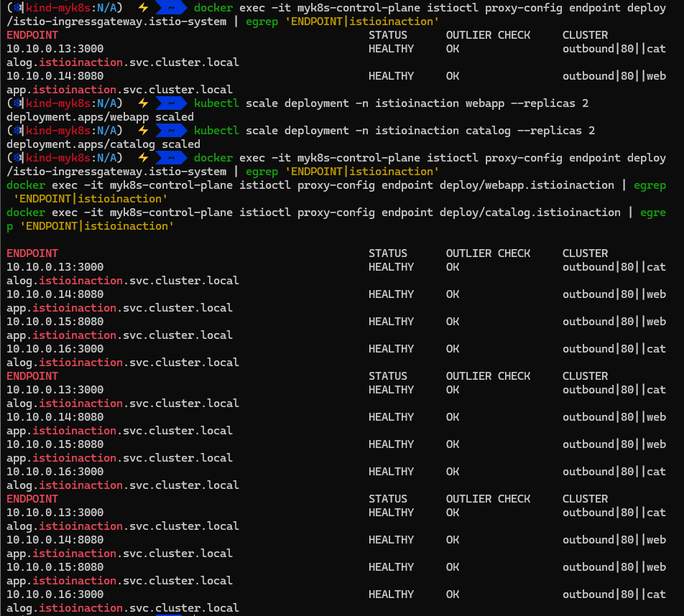Click the topmost red ENDPOINT header
Screen dimensions: 684x616
(x=32, y=35)
